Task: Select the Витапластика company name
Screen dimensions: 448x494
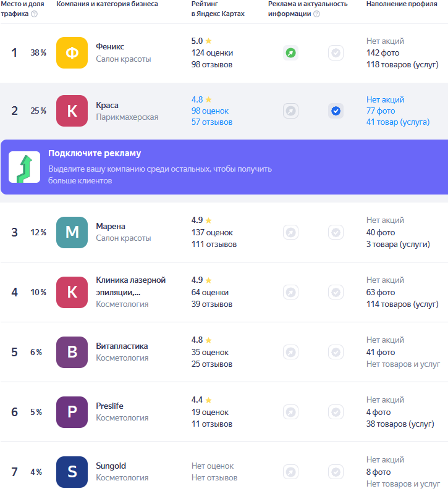Action: pyautogui.click(x=122, y=346)
